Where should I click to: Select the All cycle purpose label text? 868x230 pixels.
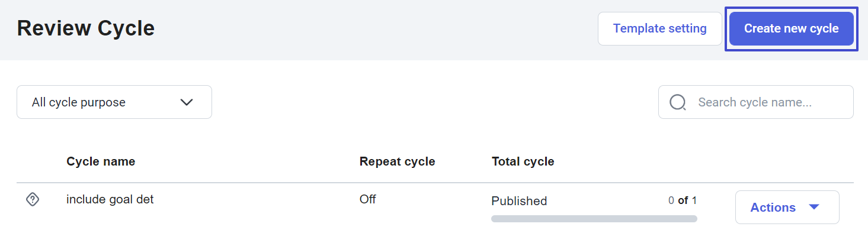pyautogui.click(x=79, y=102)
